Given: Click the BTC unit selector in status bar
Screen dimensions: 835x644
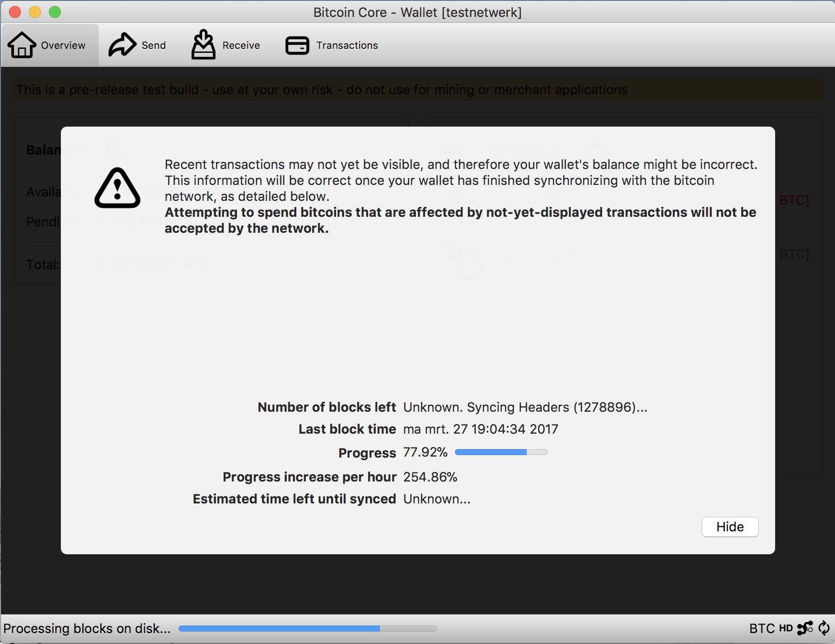Looking at the screenshot, I should (762, 629).
